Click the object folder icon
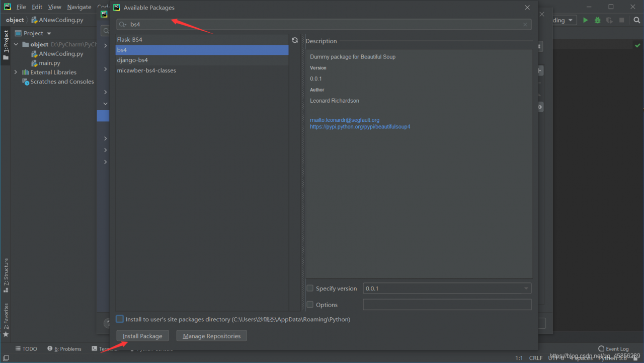 [26, 44]
